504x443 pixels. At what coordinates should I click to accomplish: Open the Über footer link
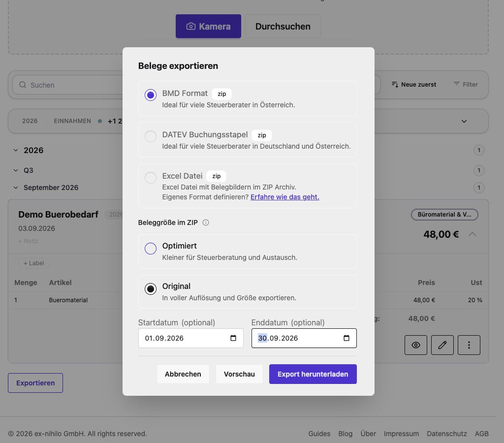pyautogui.click(x=368, y=434)
